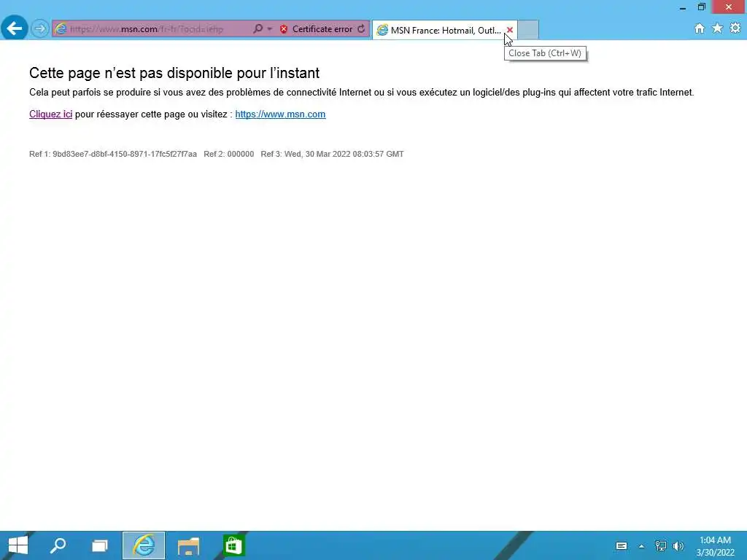
Task: Open File Explorer from the taskbar
Action: point(189,545)
